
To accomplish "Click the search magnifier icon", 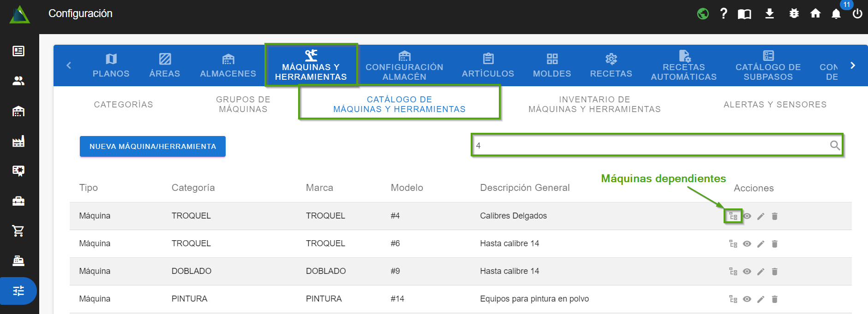I will point(834,146).
